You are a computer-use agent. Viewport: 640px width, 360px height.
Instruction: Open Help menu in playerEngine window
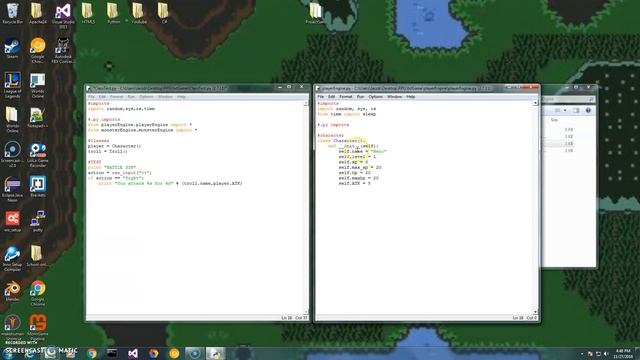click(411, 97)
